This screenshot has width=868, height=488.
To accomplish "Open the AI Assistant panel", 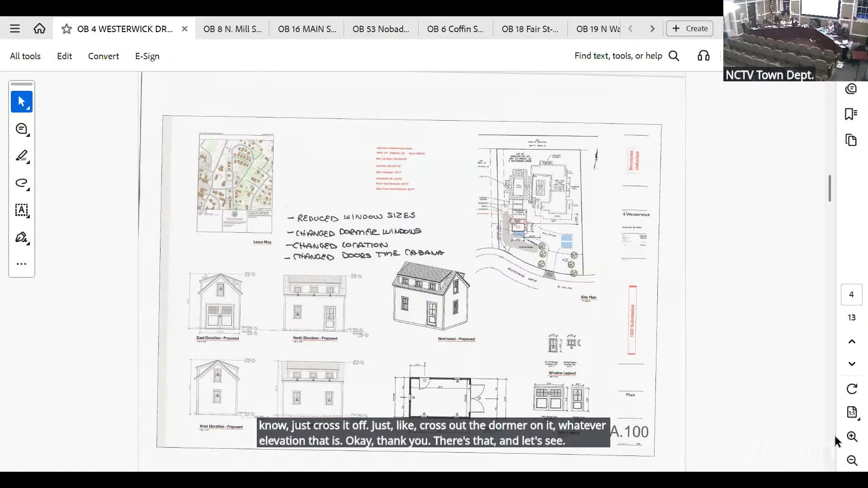I will coord(851,89).
